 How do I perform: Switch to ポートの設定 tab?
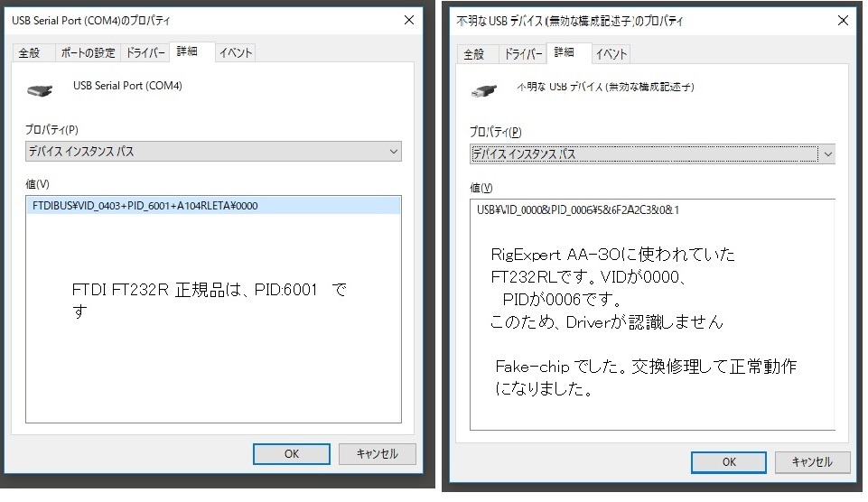(x=88, y=52)
